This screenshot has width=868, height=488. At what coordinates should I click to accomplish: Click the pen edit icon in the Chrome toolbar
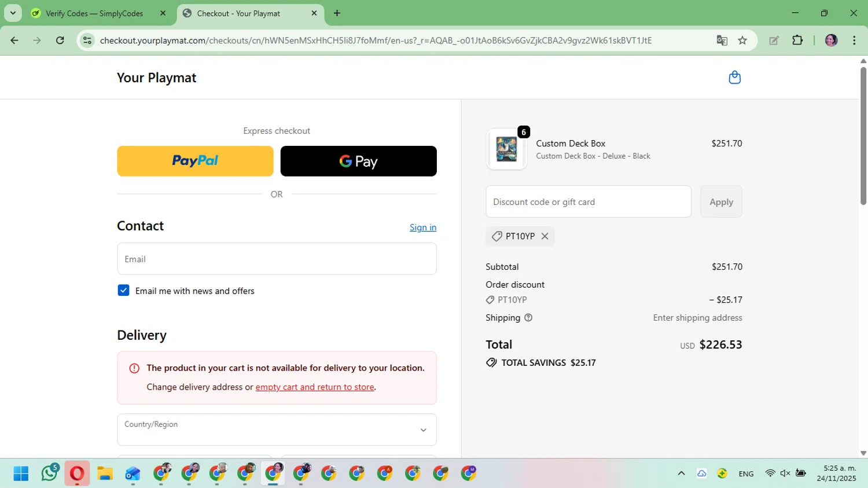(774, 41)
